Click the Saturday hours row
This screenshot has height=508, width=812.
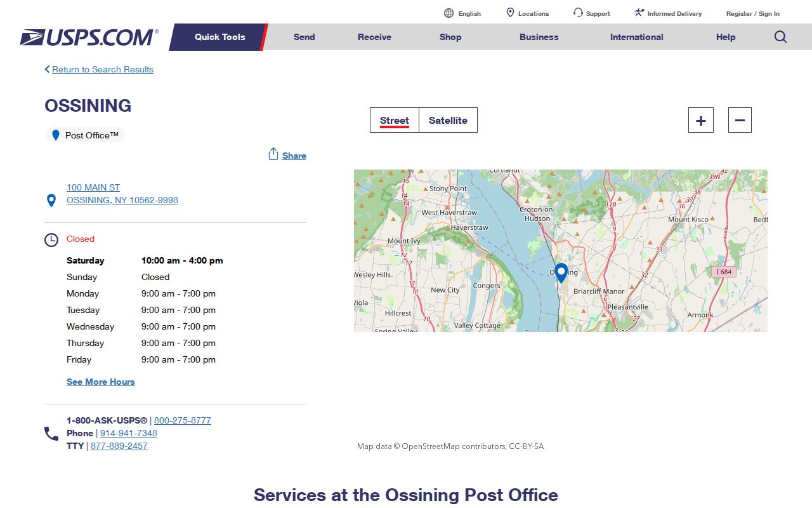pos(145,260)
